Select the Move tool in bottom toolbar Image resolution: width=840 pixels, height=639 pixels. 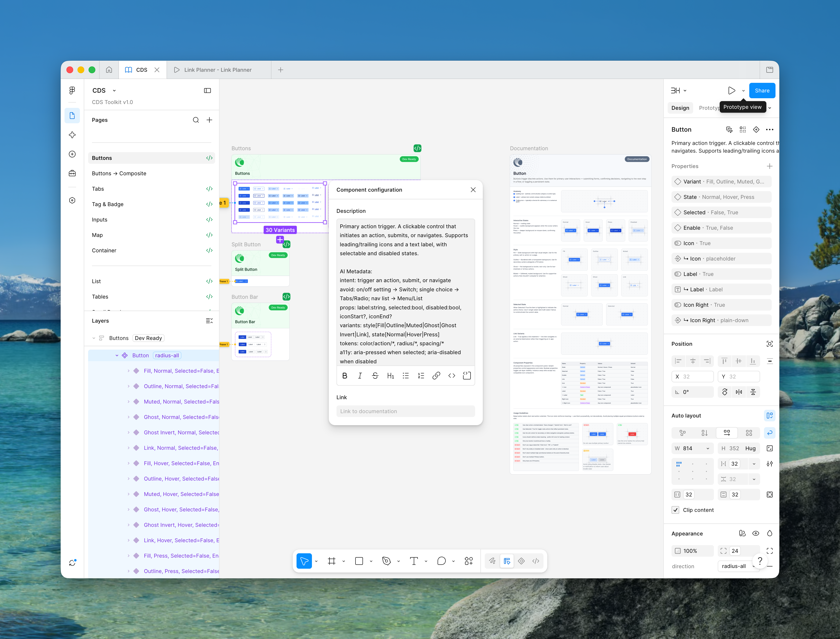pos(304,561)
